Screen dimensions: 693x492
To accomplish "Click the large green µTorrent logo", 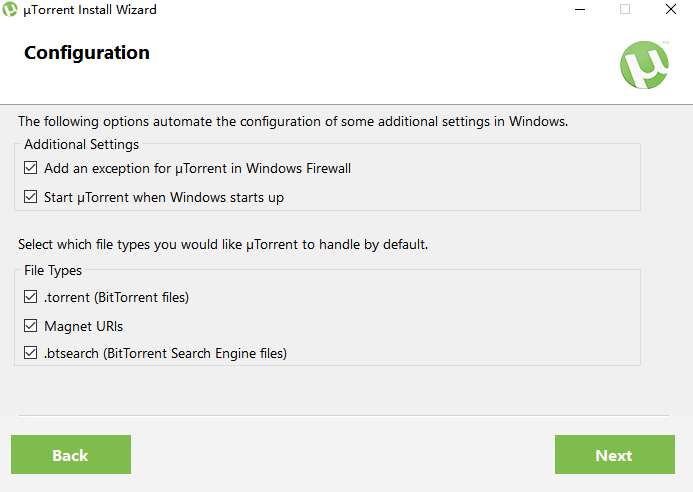I will click(644, 65).
